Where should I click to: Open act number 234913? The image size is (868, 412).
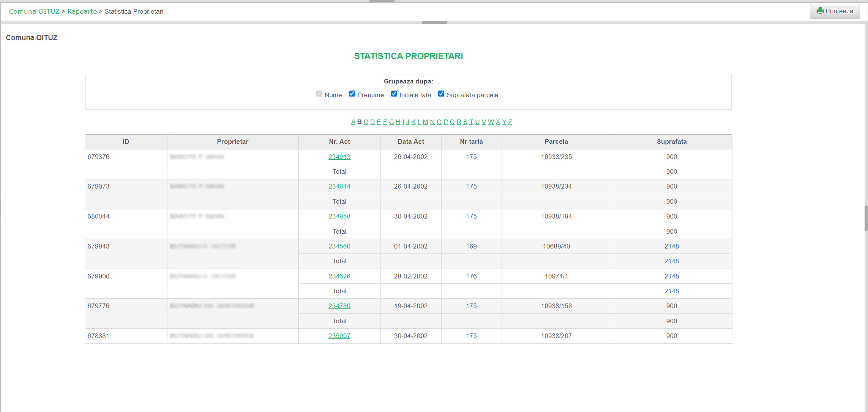click(339, 157)
